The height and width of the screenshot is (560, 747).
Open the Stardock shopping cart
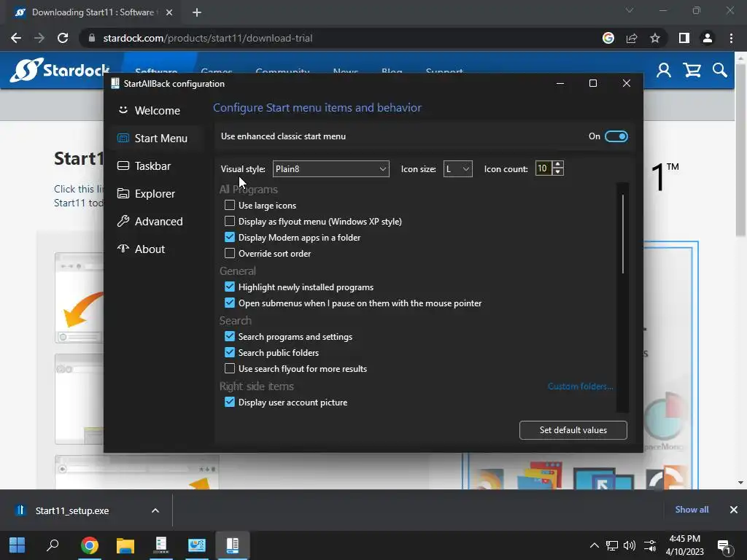pyautogui.click(x=692, y=71)
